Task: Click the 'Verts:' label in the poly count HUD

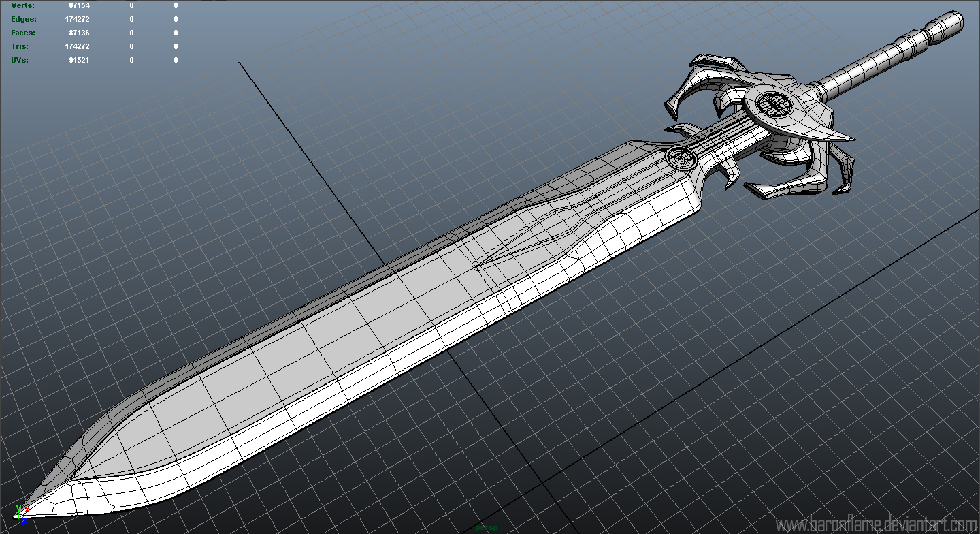Action: pos(22,5)
